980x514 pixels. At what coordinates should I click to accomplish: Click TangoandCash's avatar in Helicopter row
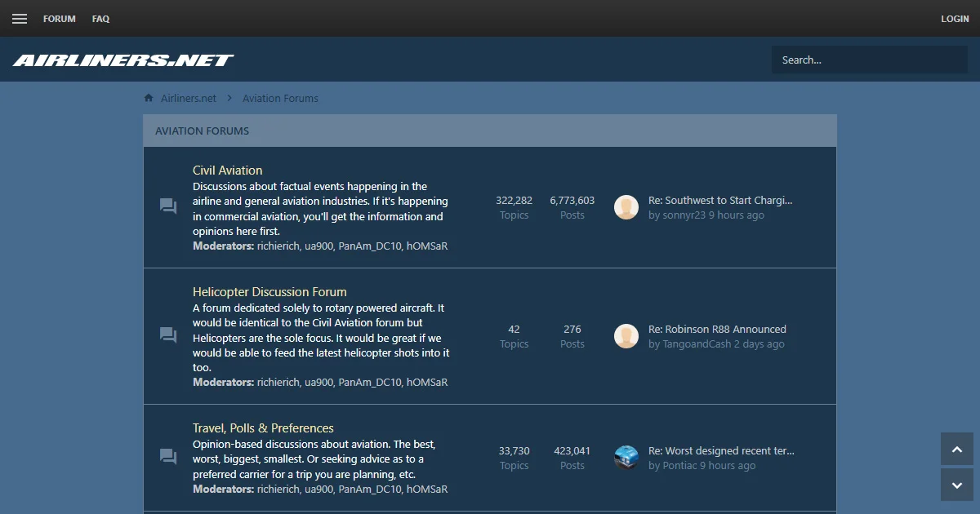click(x=626, y=336)
